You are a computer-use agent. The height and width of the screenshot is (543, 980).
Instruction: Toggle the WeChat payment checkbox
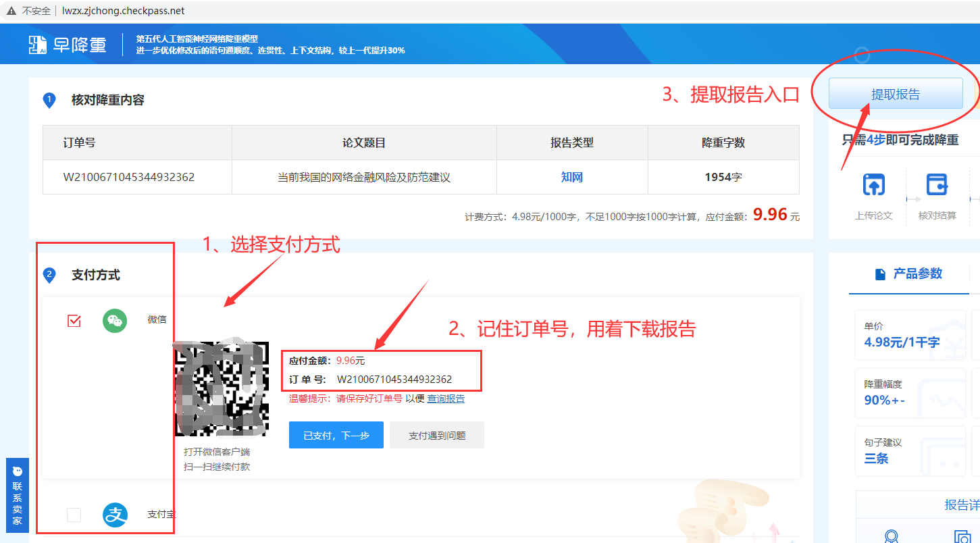coord(74,320)
